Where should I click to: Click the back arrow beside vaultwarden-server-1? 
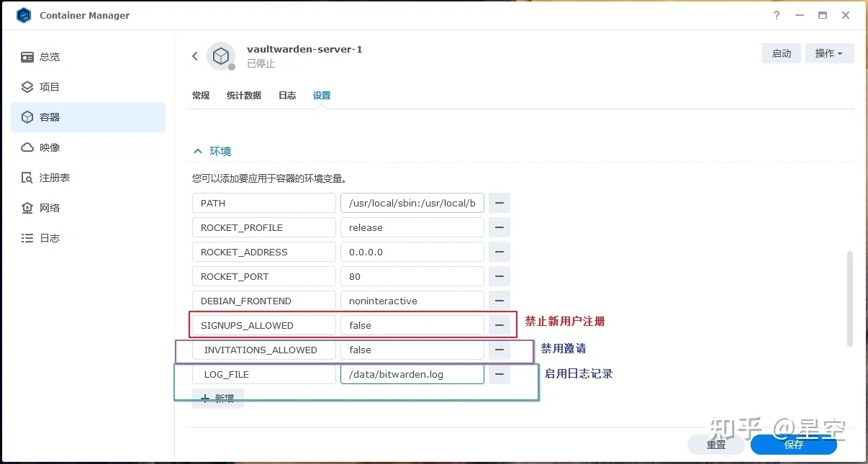[195, 56]
